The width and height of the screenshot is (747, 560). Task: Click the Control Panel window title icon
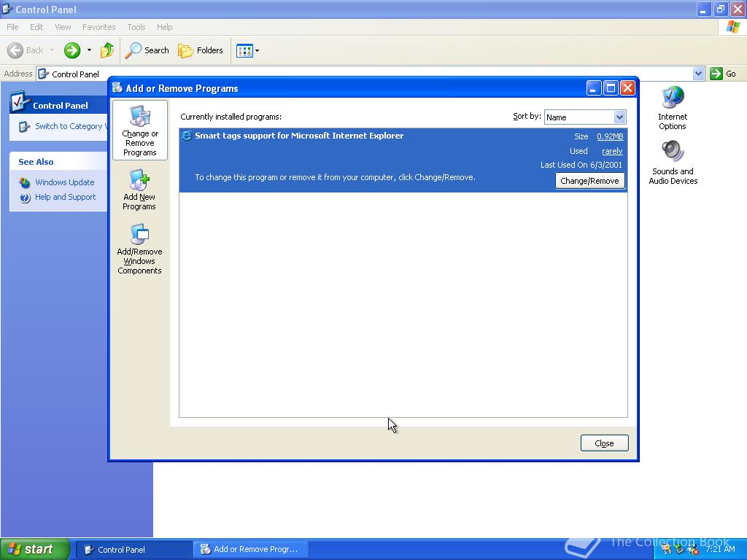[7, 9]
